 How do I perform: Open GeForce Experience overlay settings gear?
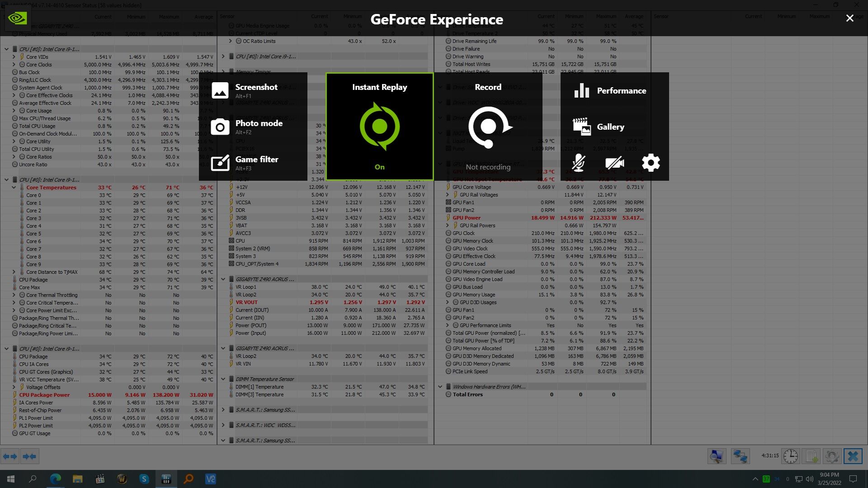pyautogui.click(x=651, y=163)
